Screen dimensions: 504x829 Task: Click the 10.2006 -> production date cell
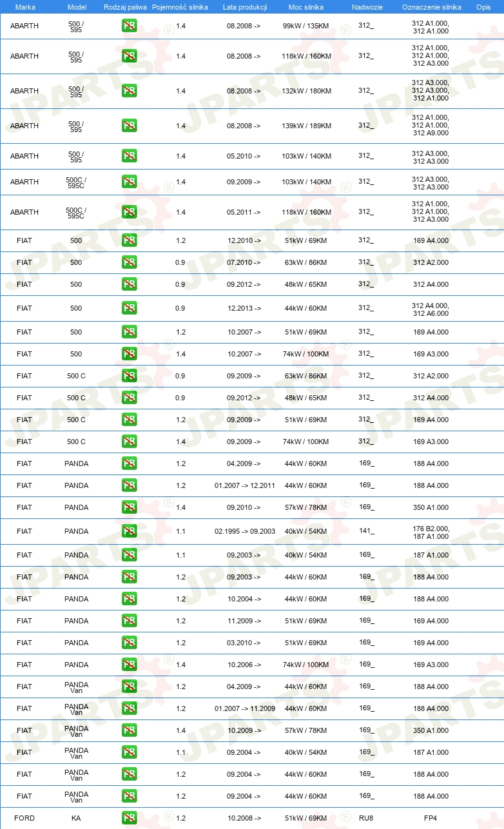tap(244, 665)
